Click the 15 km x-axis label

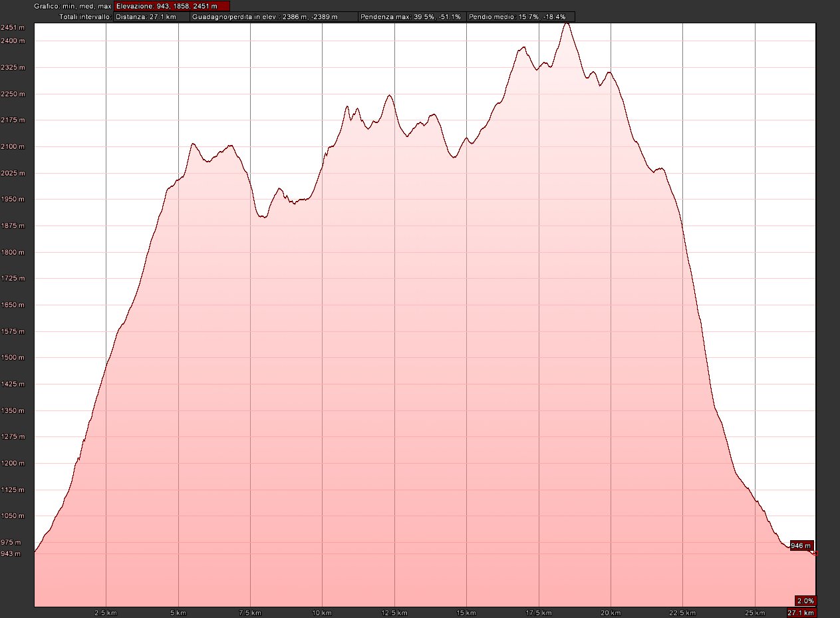tap(466, 613)
